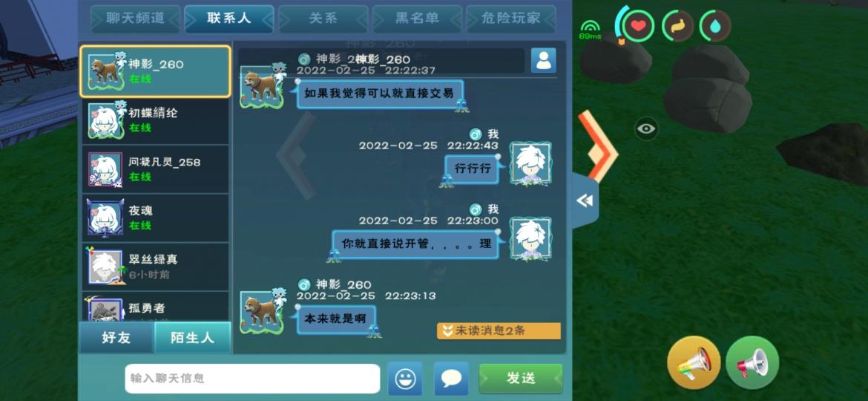Image resolution: width=868 pixels, height=401 pixels.
Task: Open the contact profile icon button
Action: [543, 60]
